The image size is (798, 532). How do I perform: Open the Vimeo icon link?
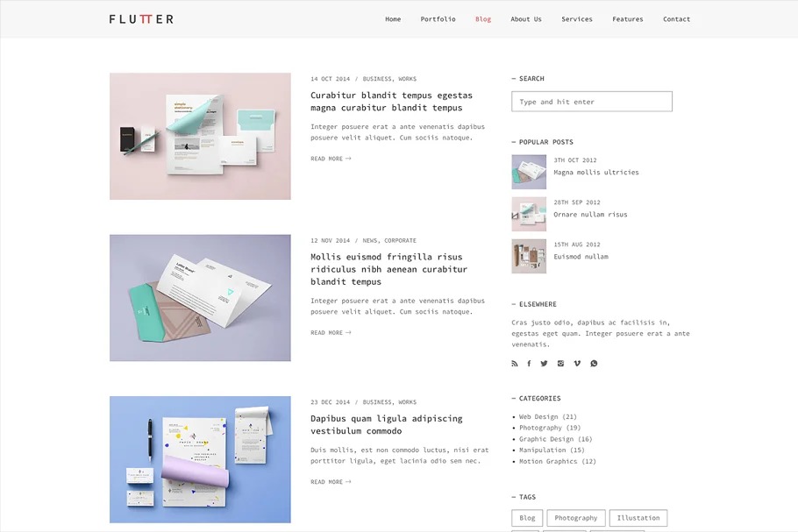click(577, 363)
